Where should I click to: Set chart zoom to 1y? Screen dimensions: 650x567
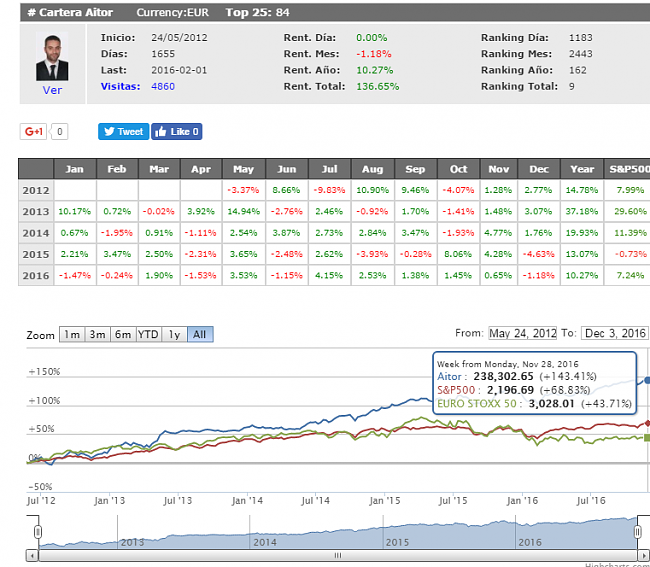(175, 334)
